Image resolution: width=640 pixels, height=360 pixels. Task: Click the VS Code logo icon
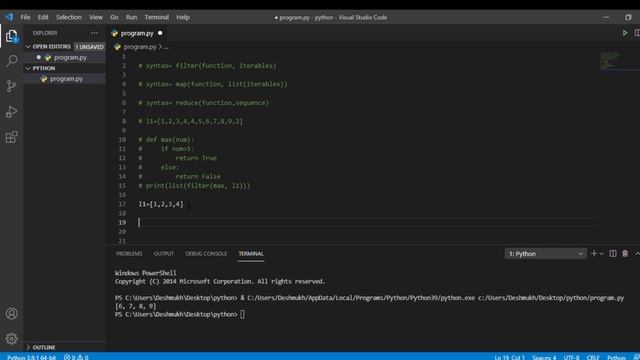coord(9,17)
